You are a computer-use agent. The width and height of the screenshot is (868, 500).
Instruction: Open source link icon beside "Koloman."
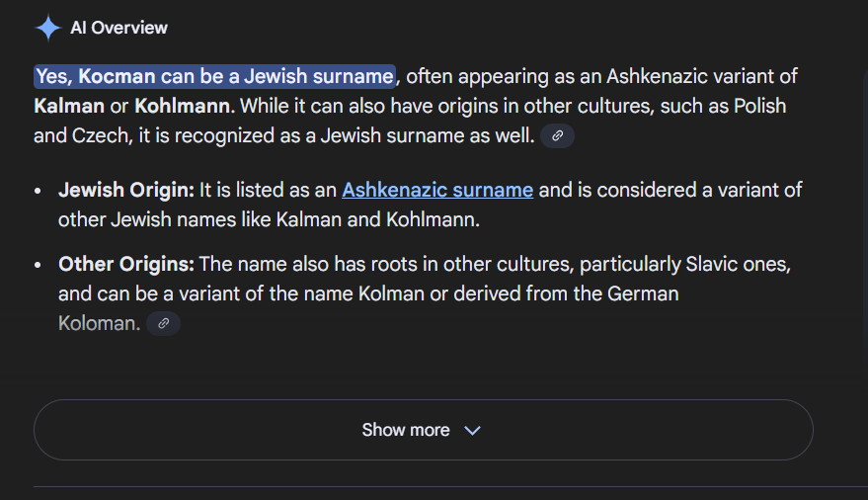(x=164, y=323)
